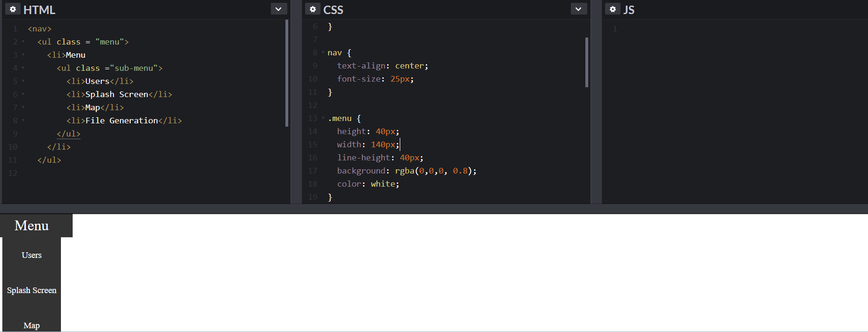Collapse fold arrow on HTML line 8
Screen dimensions: 868x332
(x=23, y=121)
